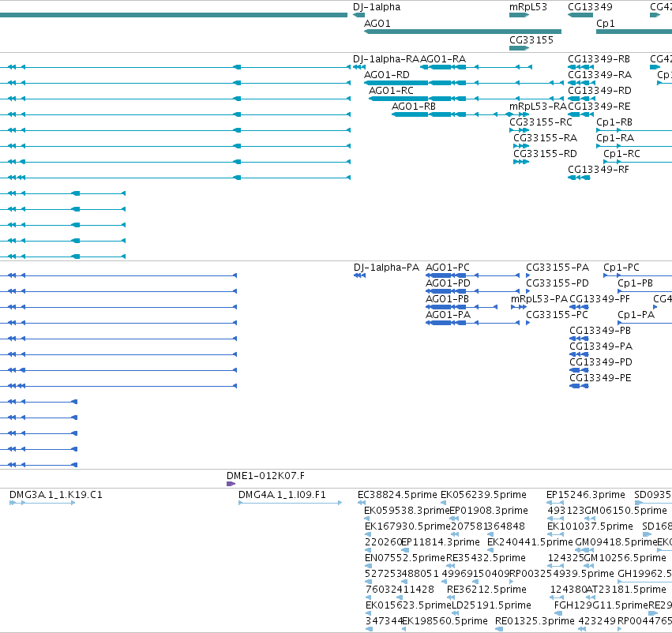The width and height of the screenshot is (672, 633).
Task: Click the RE35432.5prime EST label
Action: 486,557
